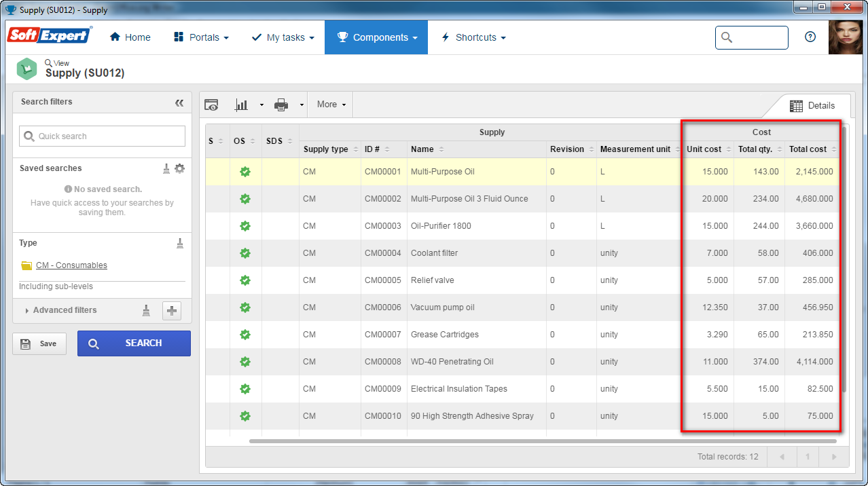Collapse the Search filters panel

[179, 102]
